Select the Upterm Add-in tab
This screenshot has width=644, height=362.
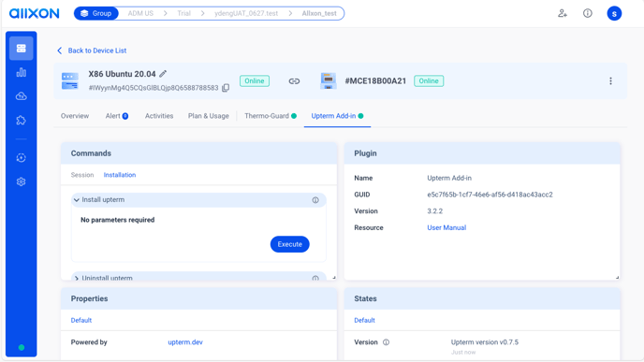(x=337, y=116)
